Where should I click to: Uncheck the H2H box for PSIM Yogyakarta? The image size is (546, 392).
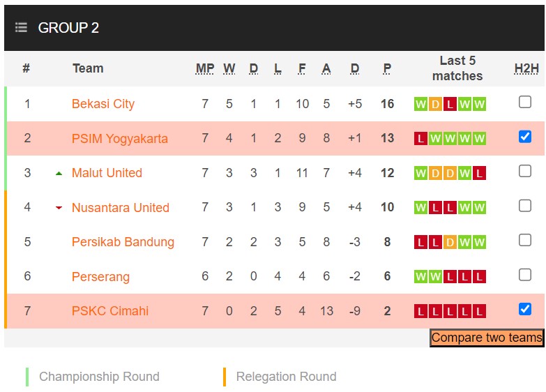click(x=525, y=137)
